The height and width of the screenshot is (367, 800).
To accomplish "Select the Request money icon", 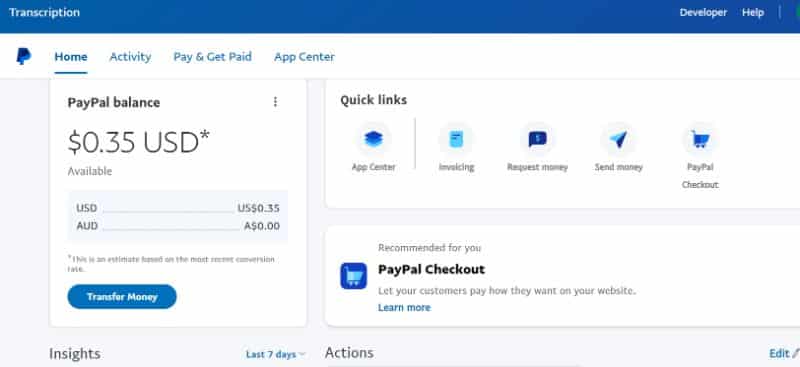I will coord(537,139).
